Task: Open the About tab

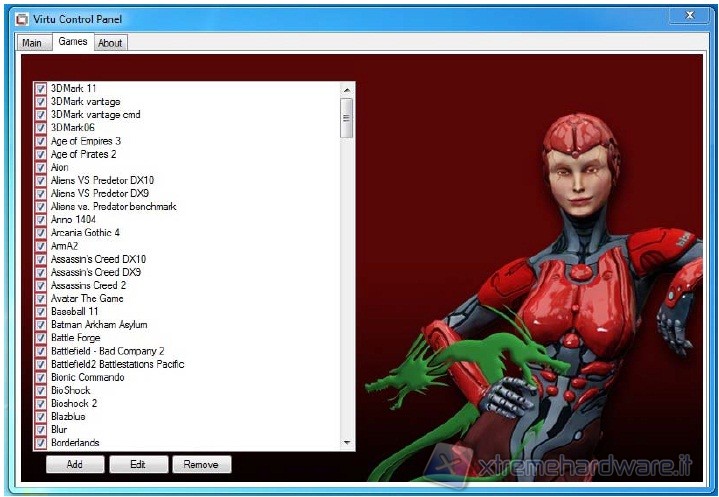Action: click(x=110, y=43)
